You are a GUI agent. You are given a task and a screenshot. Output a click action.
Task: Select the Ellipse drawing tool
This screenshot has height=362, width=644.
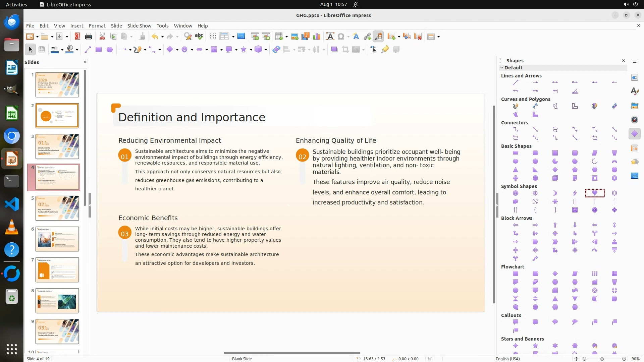pyautogui.click(x=109, y=50)
